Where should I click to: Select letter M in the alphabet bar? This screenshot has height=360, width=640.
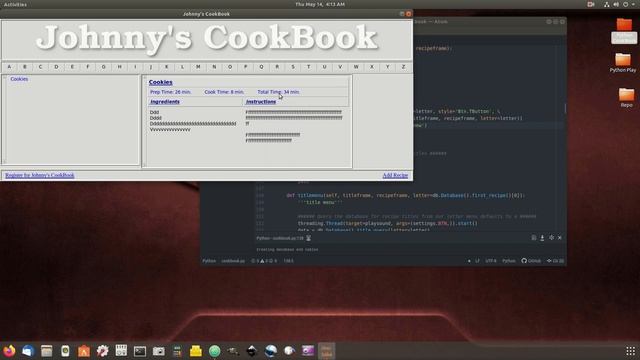[x=198, y=67]
